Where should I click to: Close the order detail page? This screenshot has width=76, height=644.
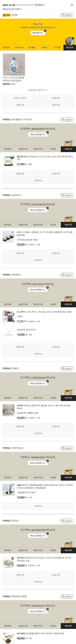(x=72, y=5)
